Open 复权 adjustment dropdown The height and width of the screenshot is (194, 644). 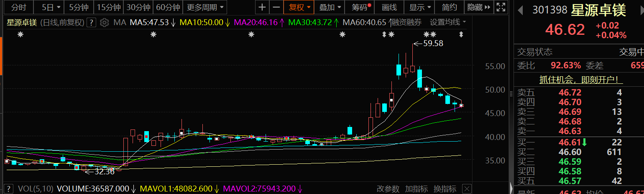(x=299, y=7)
